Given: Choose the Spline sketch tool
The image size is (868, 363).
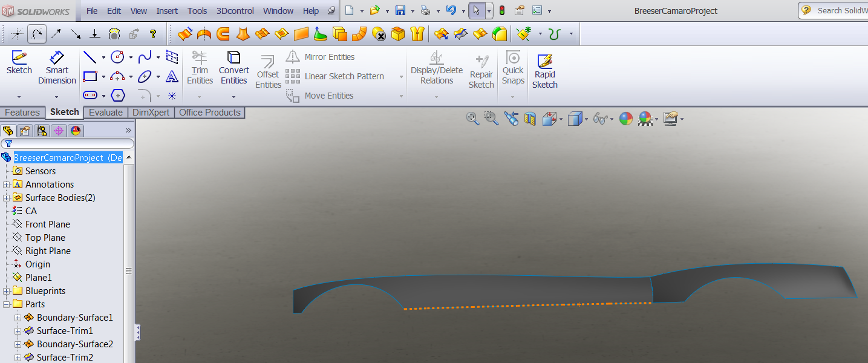Looking at the screenshot, I should (145, 57).
